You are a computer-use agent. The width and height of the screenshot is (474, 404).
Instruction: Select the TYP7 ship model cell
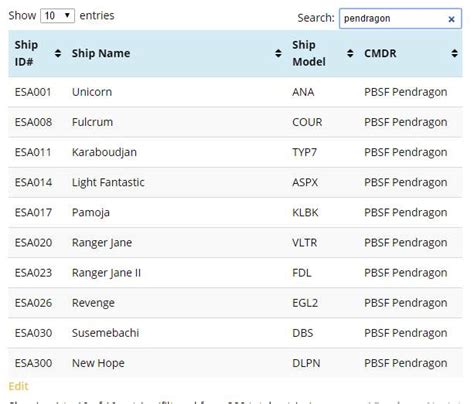pos(304,152)
